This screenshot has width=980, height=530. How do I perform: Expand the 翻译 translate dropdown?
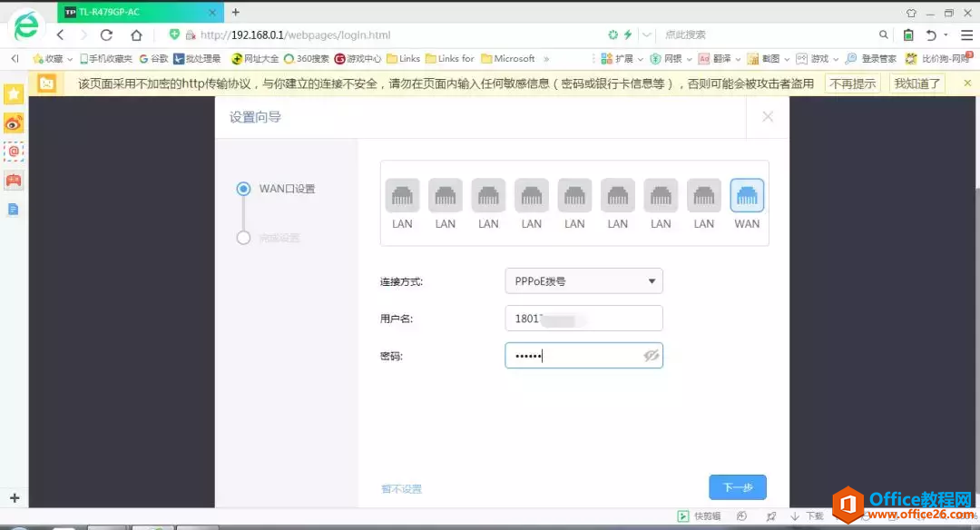pyautogui.click(x=738, y=59)
